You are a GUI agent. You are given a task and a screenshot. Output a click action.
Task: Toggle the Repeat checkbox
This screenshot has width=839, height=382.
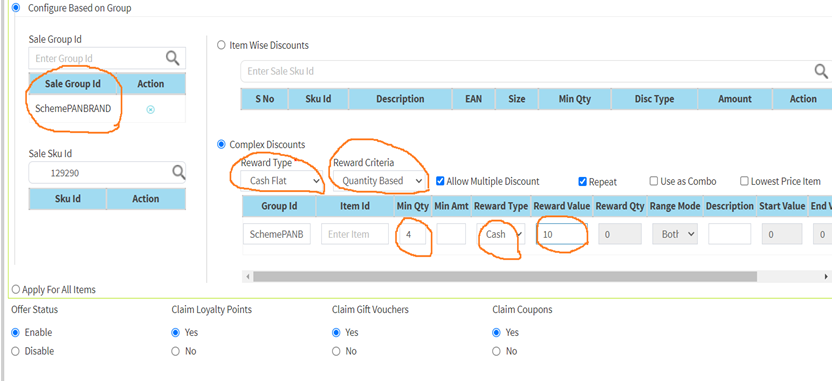[583, 181]
